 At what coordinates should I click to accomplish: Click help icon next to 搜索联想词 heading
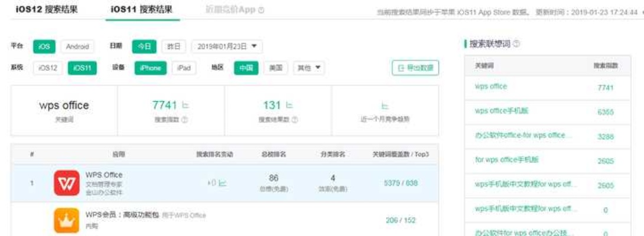[x=517, y=44]
